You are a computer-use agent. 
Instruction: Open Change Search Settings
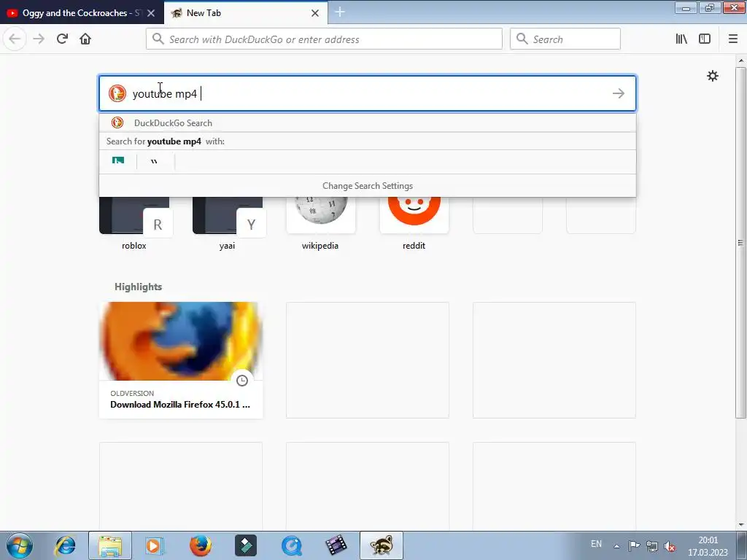click(368, 186)
